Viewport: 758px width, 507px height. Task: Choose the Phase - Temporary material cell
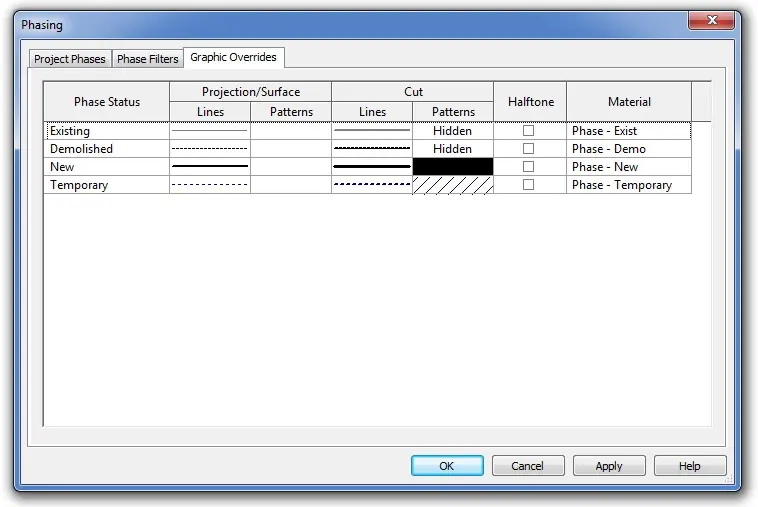click(629, 185)
